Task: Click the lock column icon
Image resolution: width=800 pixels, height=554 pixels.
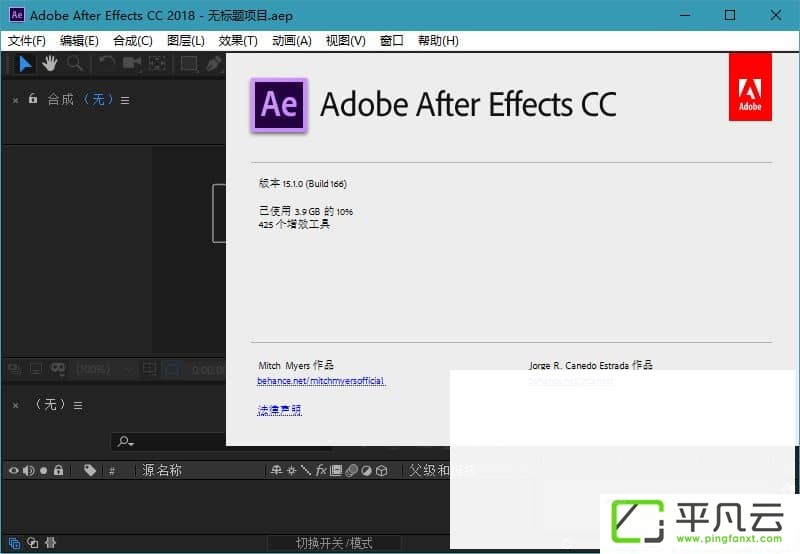Action: tap(59, 470)
